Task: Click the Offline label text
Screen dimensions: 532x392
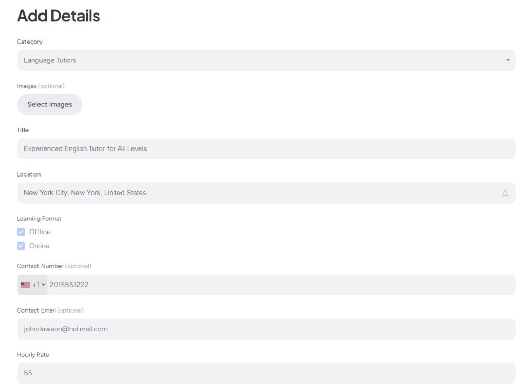Action: coord(40,232)
